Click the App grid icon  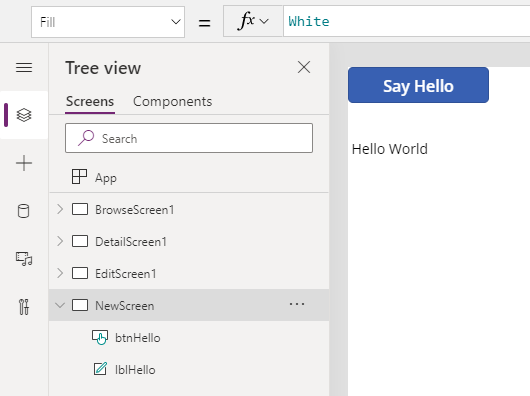(x=79, y=177)
